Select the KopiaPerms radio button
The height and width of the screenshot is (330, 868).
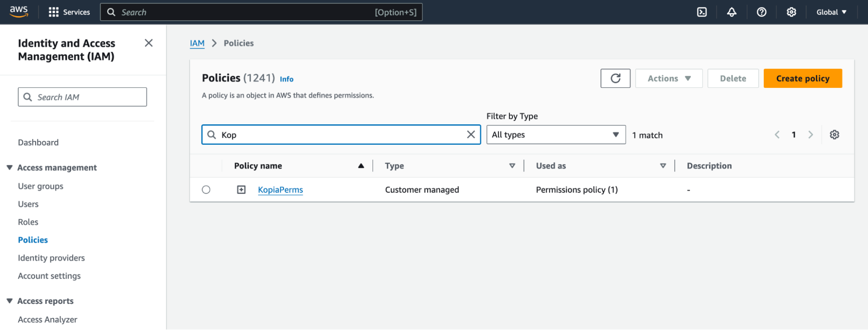pos(206,190)
